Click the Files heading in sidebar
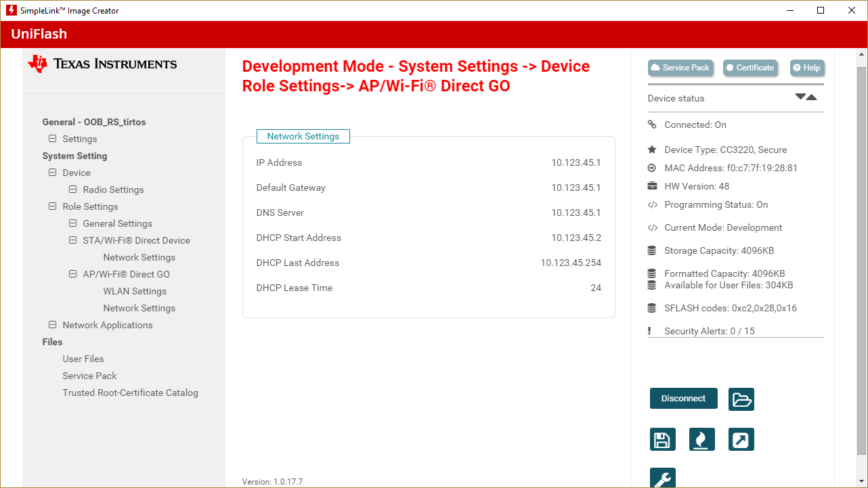The image size is (868, 488). pos(52,342)
